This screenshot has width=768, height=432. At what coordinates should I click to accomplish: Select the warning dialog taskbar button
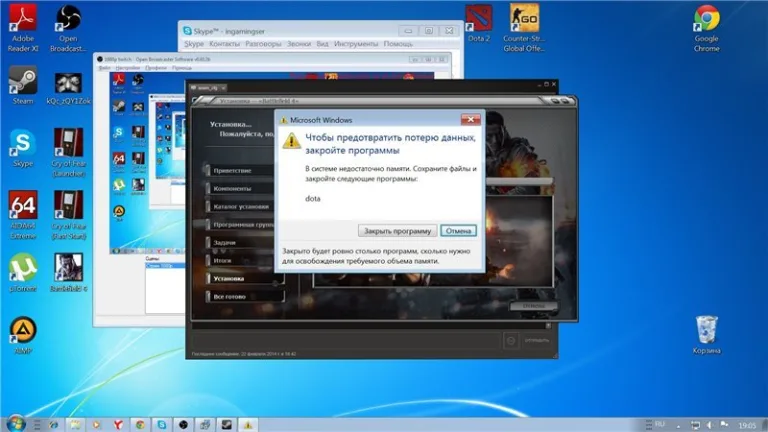coord(248,425)
